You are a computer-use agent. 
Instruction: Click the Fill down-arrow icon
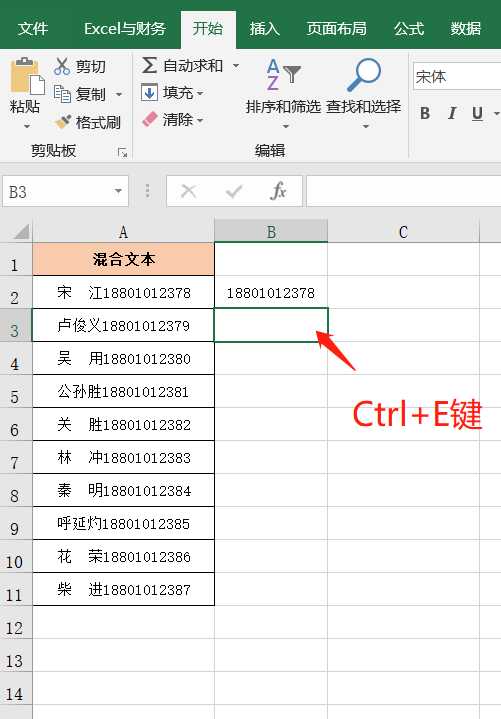click(x=149, y=93)
